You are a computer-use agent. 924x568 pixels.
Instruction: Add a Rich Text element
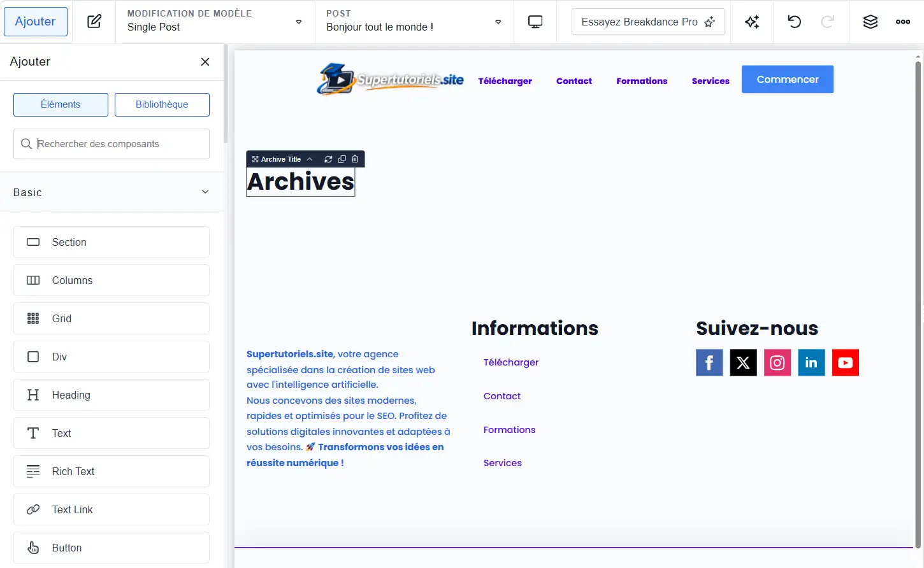click(112, 471)
